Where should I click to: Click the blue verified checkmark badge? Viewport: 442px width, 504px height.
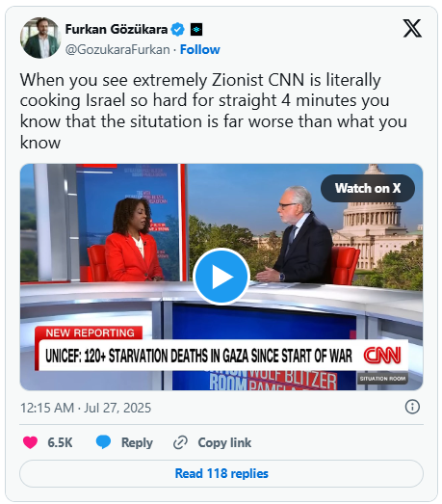point(177,30)
